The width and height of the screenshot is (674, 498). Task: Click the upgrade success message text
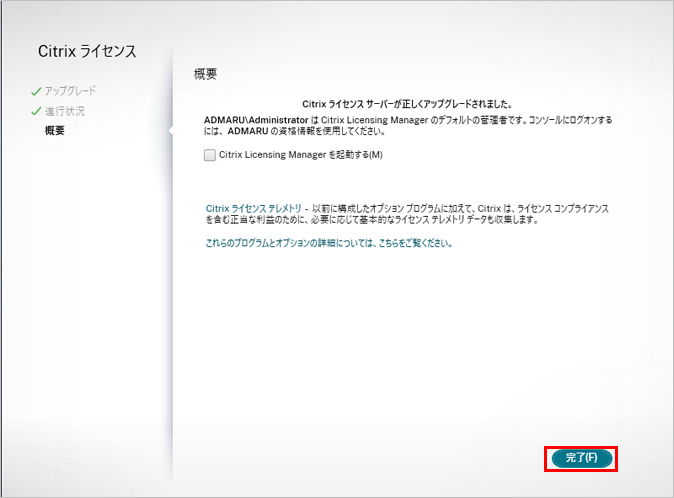407,104
